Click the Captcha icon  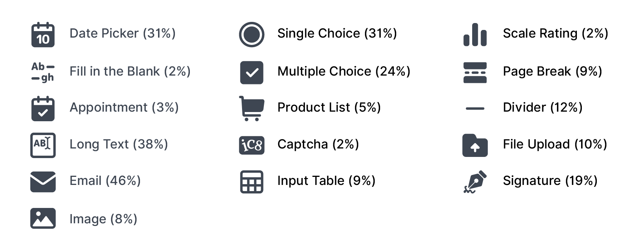(252, 145)
